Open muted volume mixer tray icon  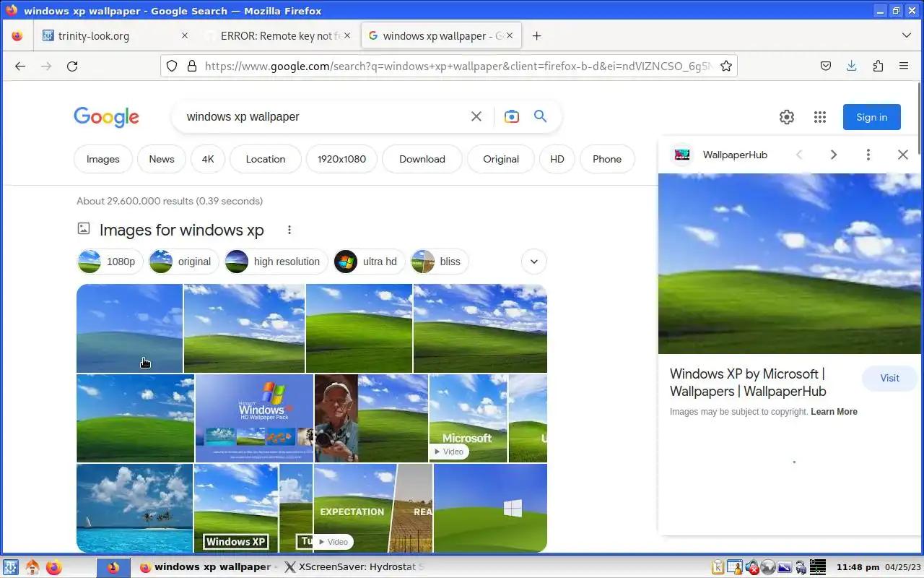751,567
